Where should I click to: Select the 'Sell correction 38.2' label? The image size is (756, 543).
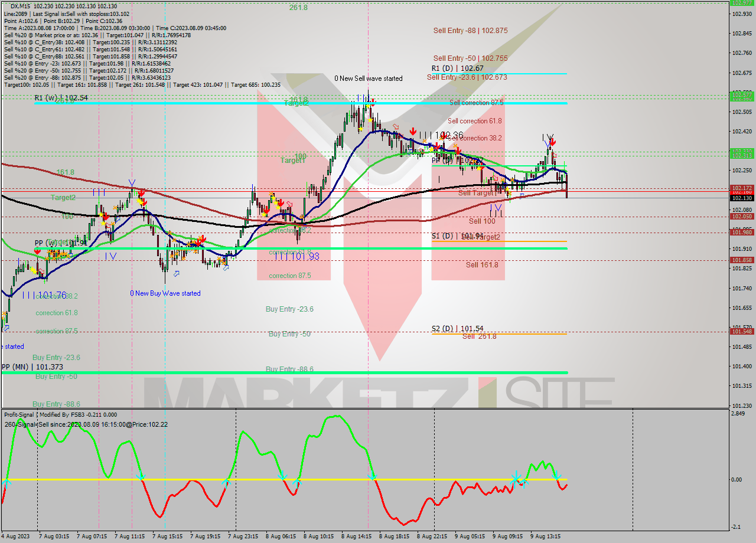coord(474,138)
